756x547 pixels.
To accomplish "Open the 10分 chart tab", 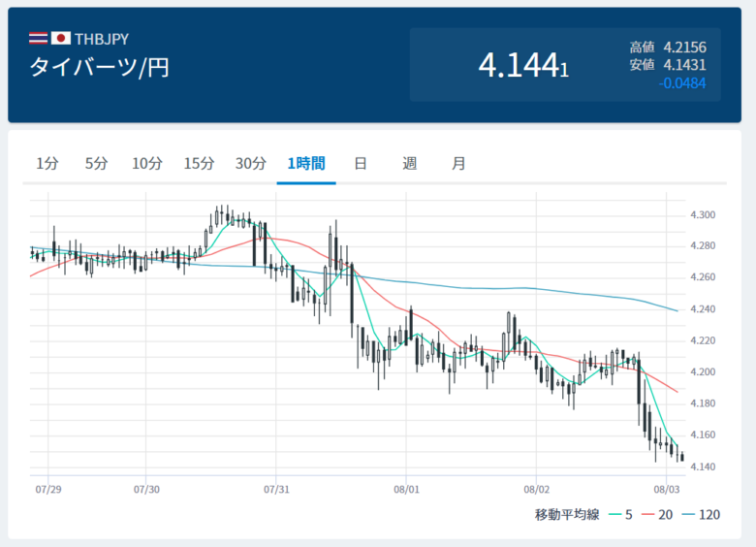I will (x=147, y=164).
